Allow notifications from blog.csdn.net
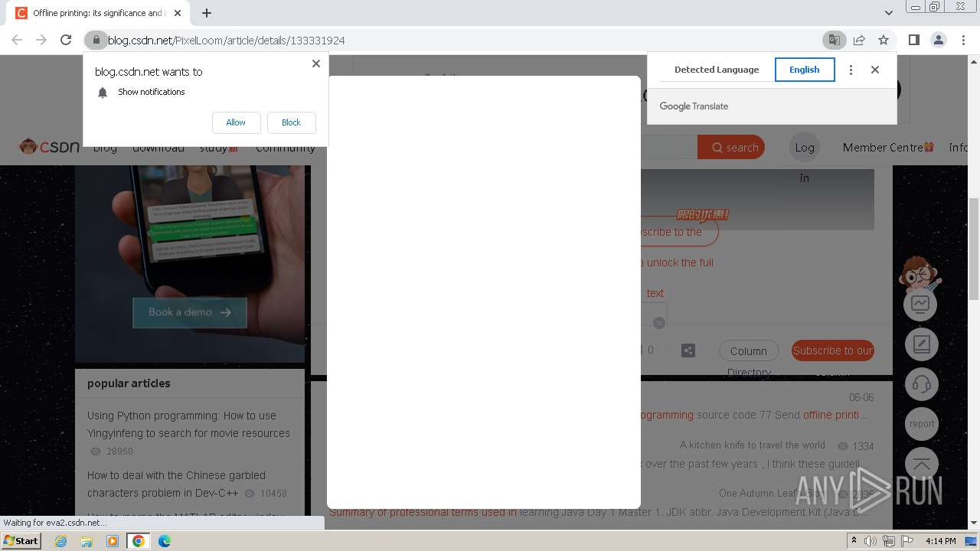 [x=236, y=122]
